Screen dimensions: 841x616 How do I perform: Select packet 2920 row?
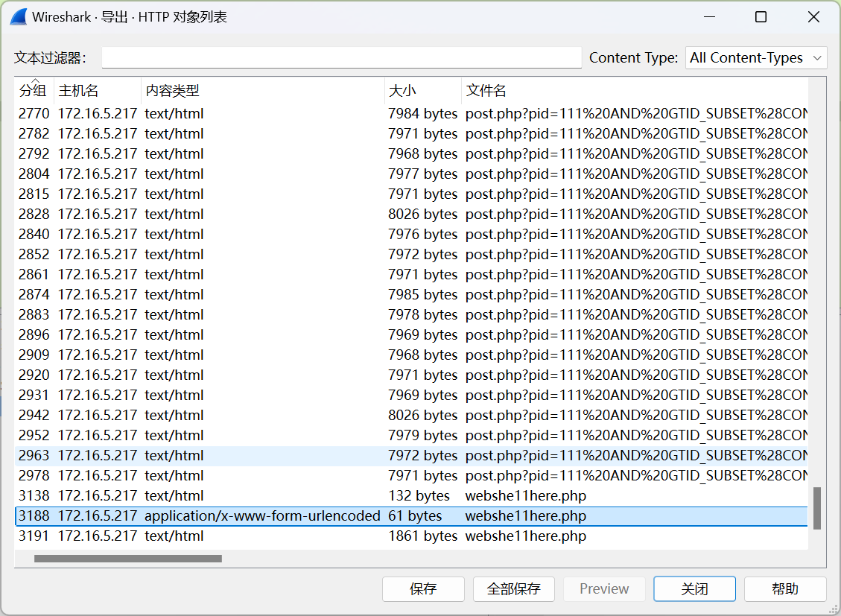coord(411,375)
